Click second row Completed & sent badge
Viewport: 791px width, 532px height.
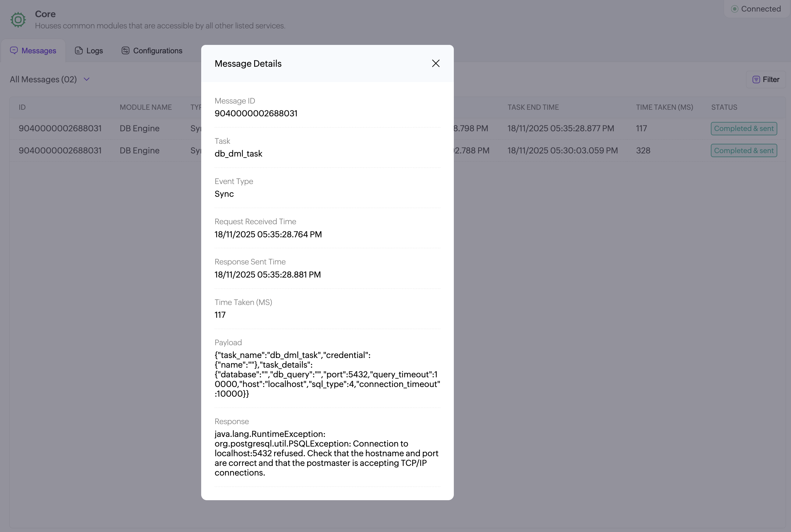[744, 151]
